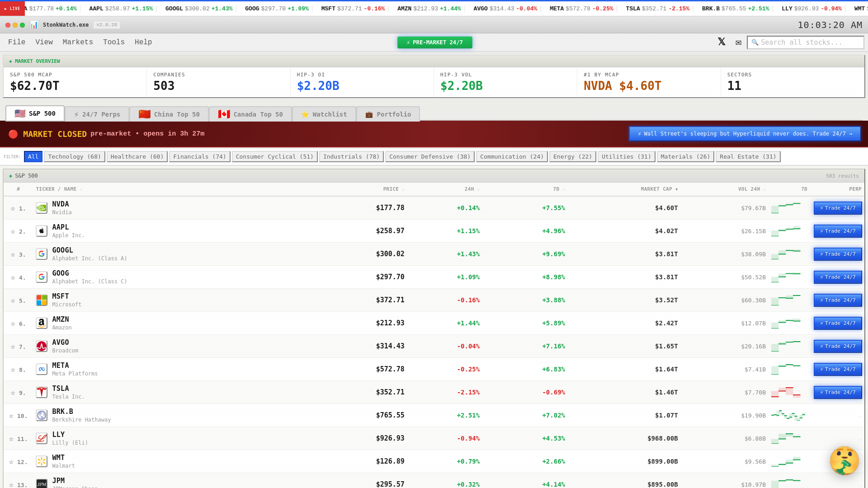Click Trade 24/7 for MSFT
Viewport: 868px width, 488px height.
tap(838, 300)
